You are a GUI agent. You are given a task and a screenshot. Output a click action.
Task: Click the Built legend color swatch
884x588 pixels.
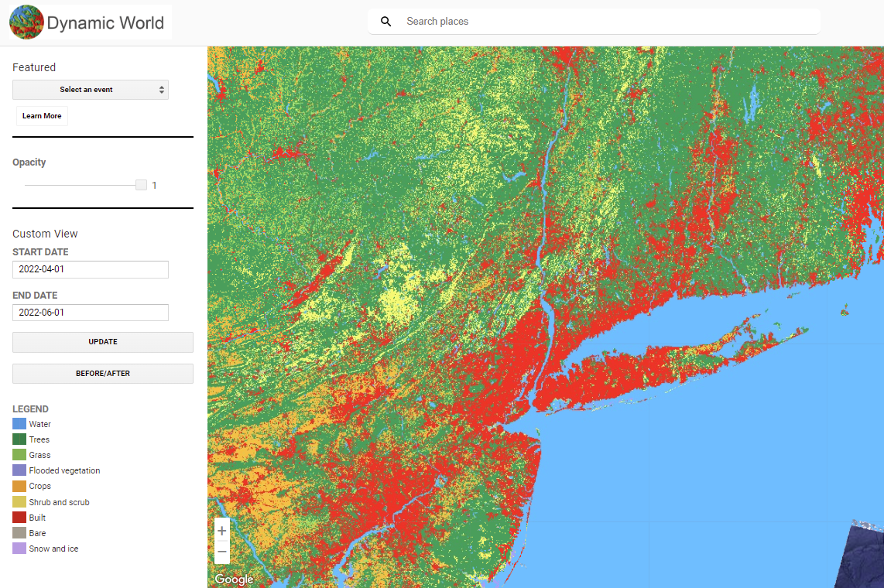tap(19, 518)
